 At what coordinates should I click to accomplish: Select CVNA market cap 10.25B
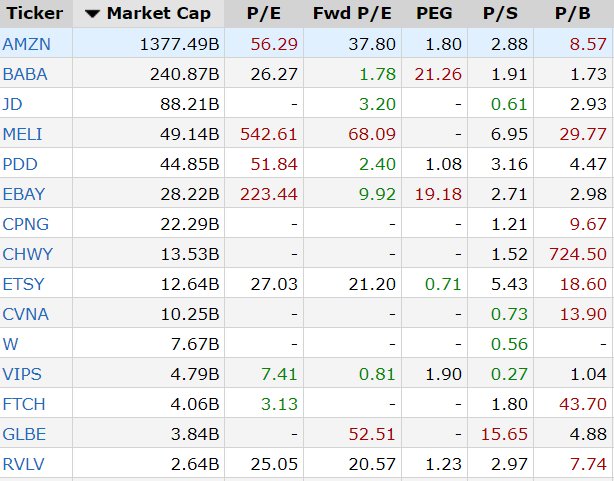click(190, 314)
